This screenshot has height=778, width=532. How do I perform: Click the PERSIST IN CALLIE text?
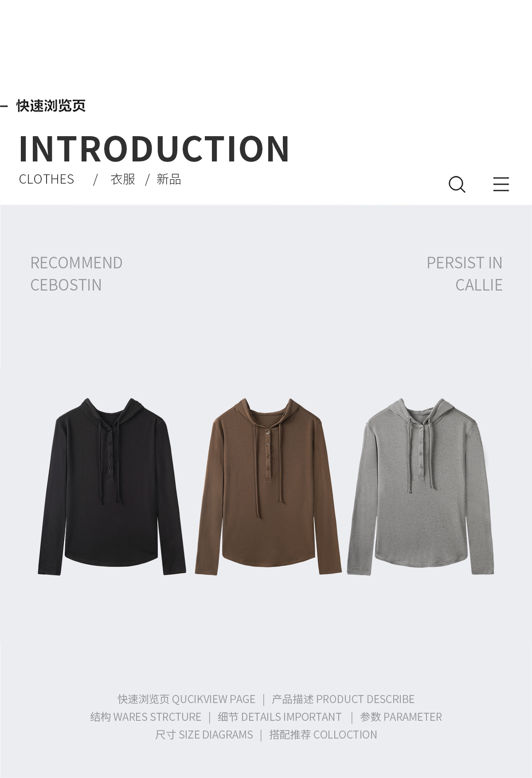[465, 274]
